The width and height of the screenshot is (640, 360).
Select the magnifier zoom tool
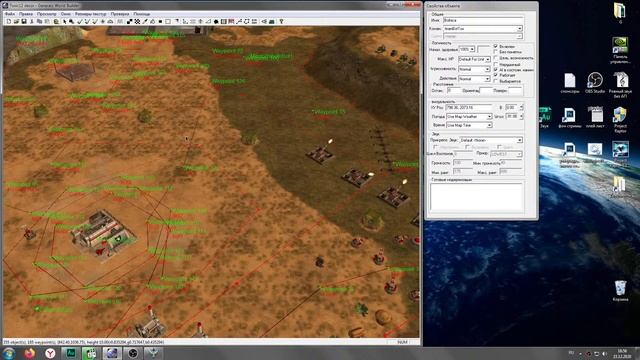(x=71, y=21)
